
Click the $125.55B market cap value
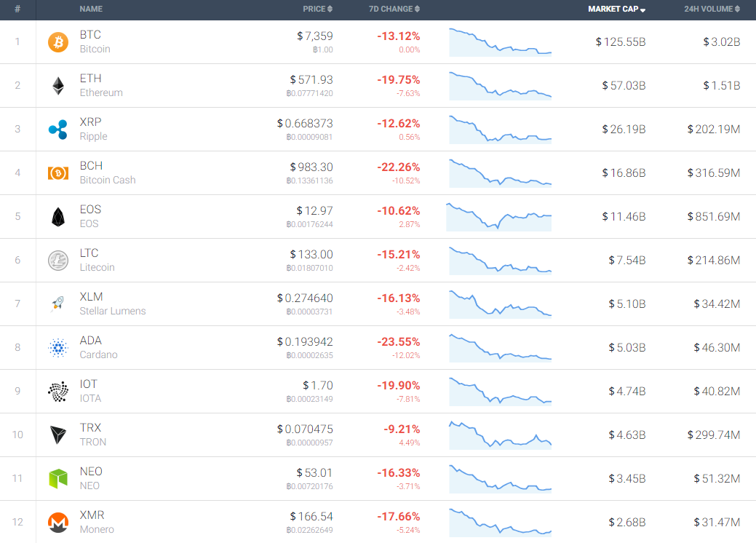click(x=621, y=42)
